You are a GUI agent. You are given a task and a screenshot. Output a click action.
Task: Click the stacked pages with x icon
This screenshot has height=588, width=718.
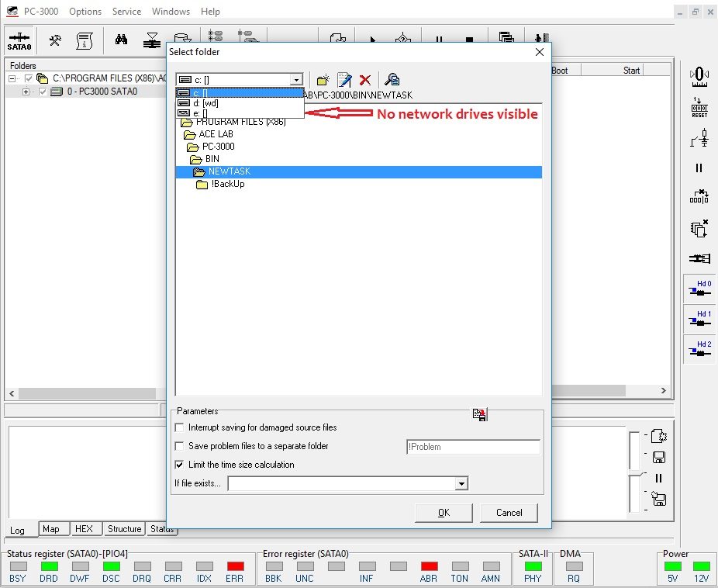coord(699,228)
